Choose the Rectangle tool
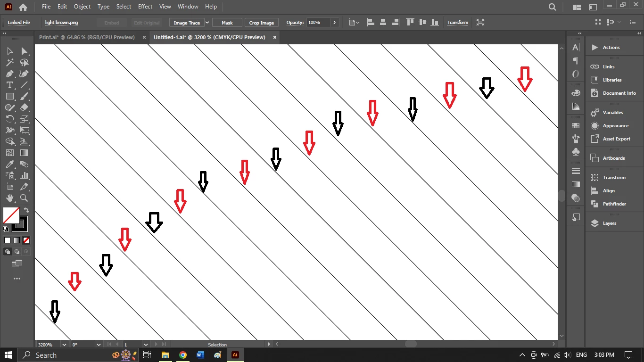 tap(9, 96)
